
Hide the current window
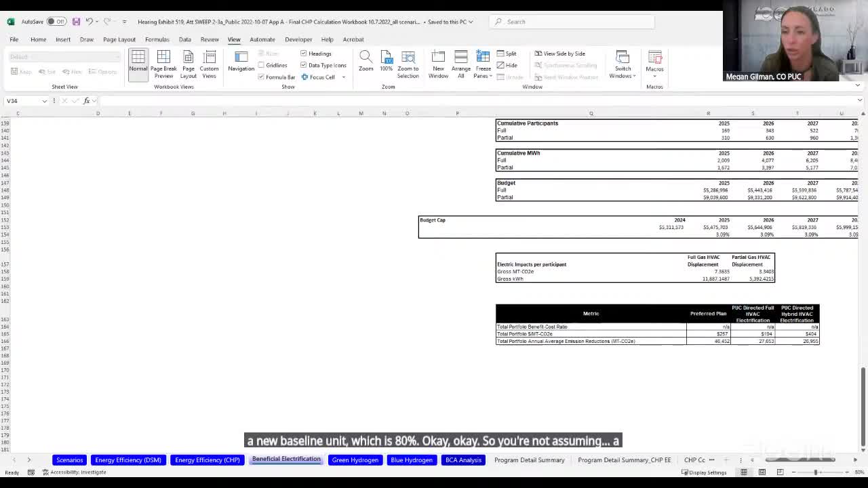[507, 65]
